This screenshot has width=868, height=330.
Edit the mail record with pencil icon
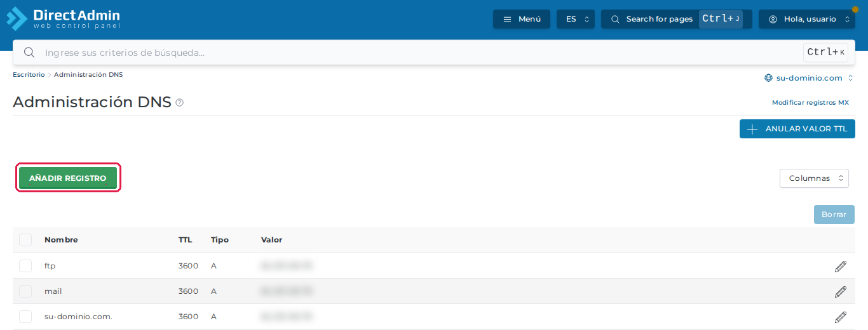click(x=841, y=291)
